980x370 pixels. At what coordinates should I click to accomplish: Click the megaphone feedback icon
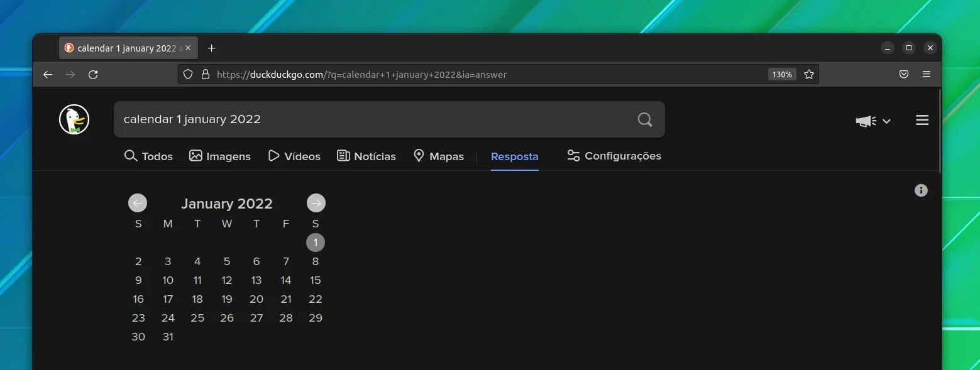click(866, 121)
